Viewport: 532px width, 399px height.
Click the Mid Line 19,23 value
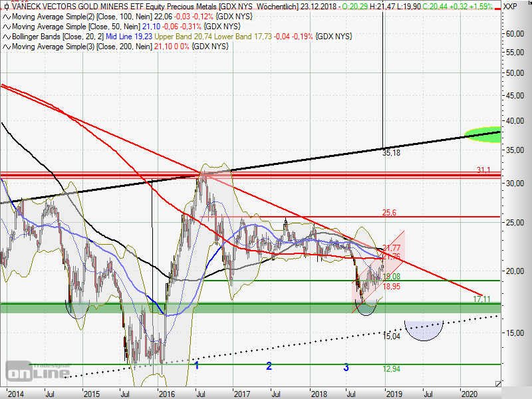[x=129, y=37]
